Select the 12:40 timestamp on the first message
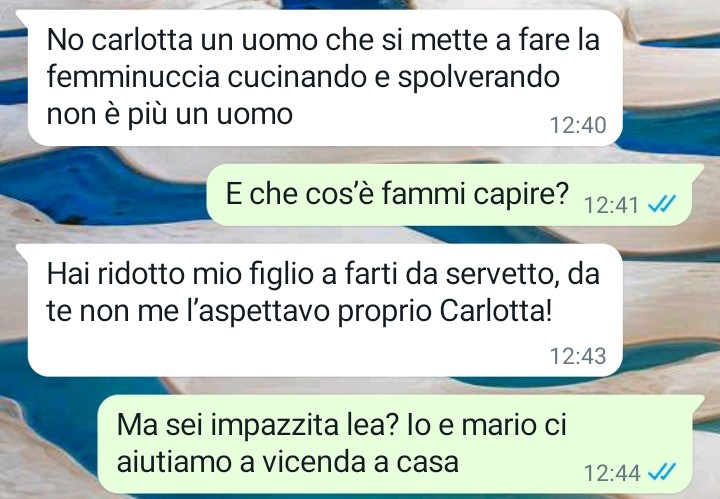 578,125
